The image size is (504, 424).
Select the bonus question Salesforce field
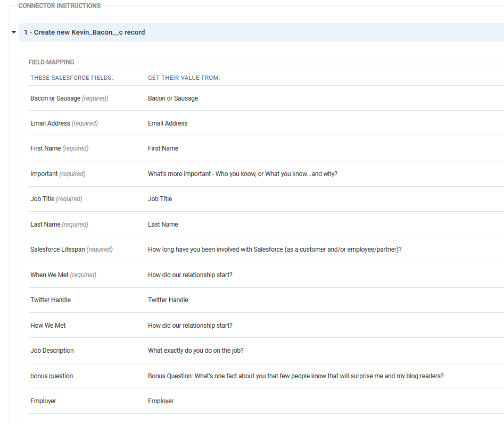[x=52, y=376]
